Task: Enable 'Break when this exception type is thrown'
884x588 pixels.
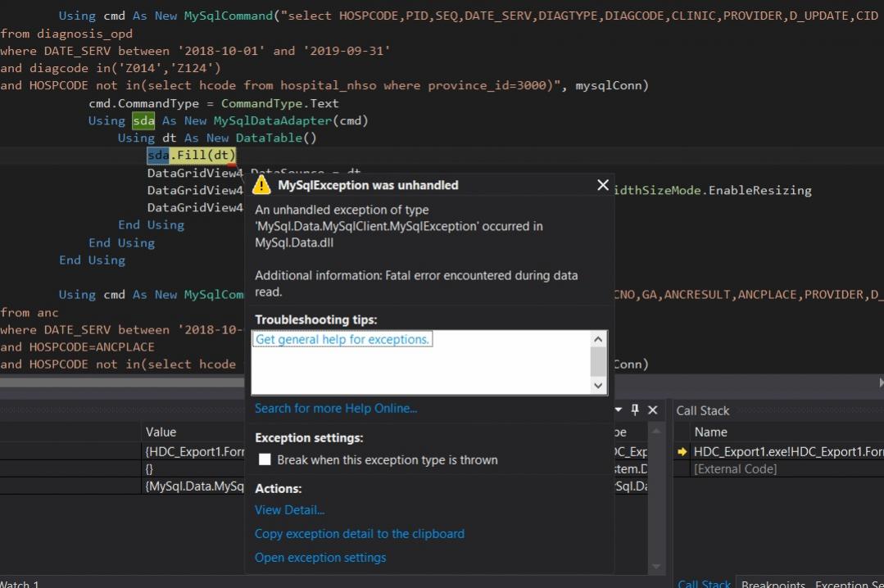Action: 265,460
